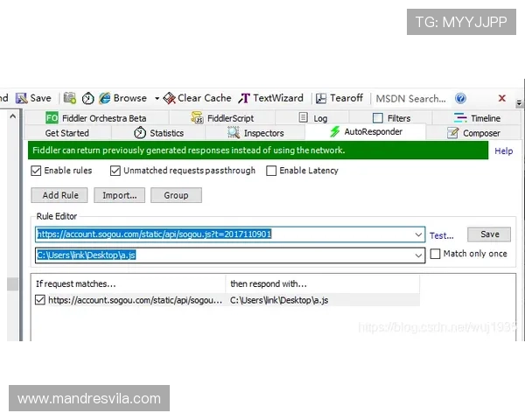Viewport: 525px width, 420px height.
Task: Uncheck the account.sogou.com rule checkbox
Action: 40,300
